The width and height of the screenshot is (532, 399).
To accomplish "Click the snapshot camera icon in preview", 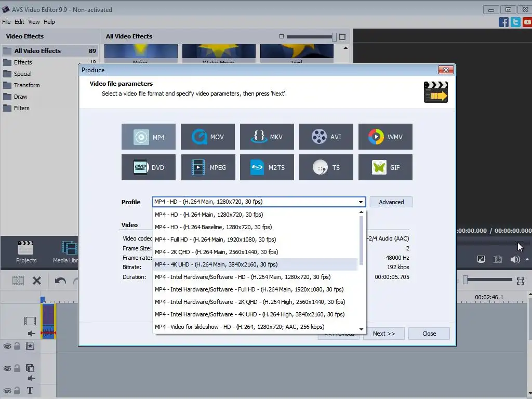I will click(497, 260).
